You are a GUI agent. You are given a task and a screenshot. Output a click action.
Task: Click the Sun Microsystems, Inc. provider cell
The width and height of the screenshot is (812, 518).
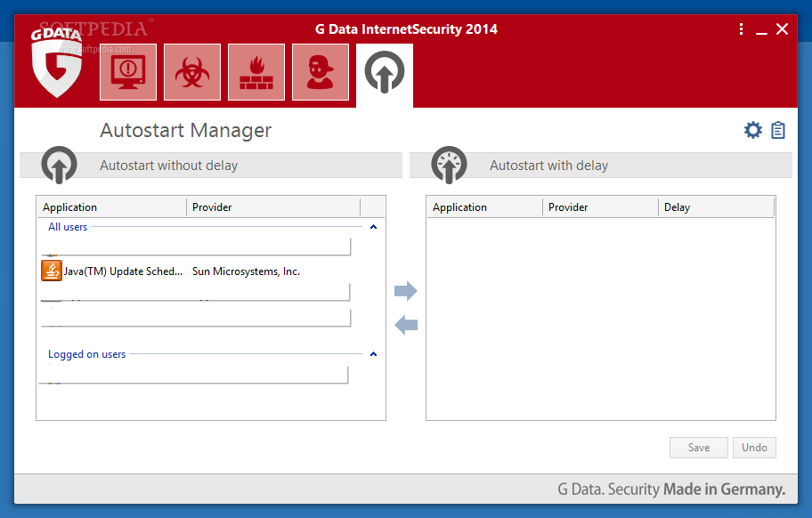pyautogui.click(x=246, y=271)
